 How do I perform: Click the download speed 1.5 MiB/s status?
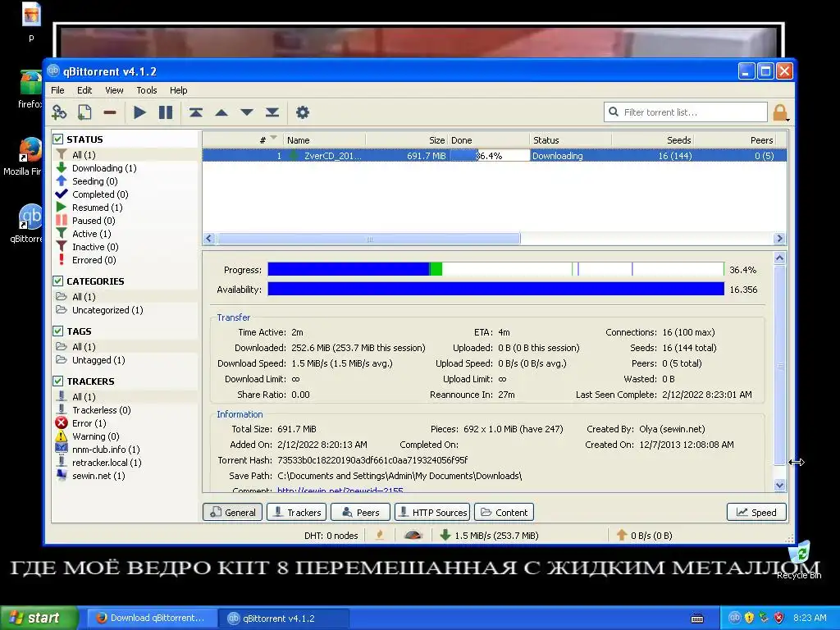[489, 535]
